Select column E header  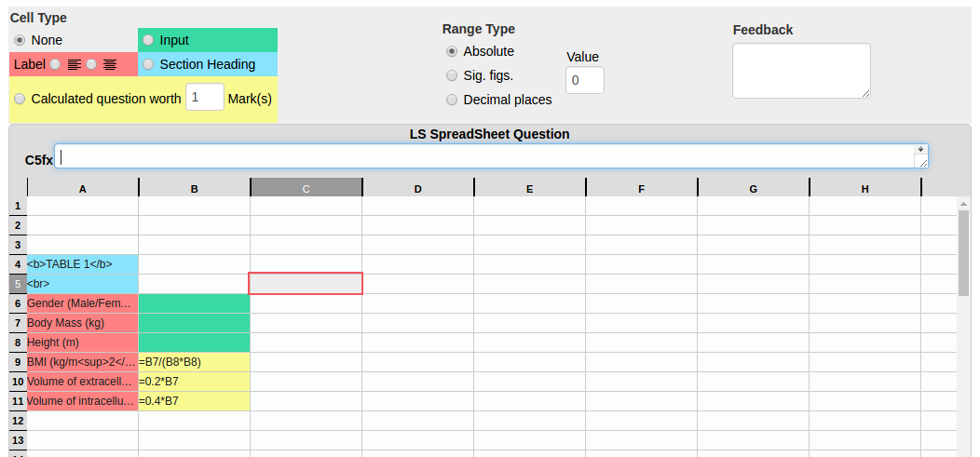click(529, 189)
